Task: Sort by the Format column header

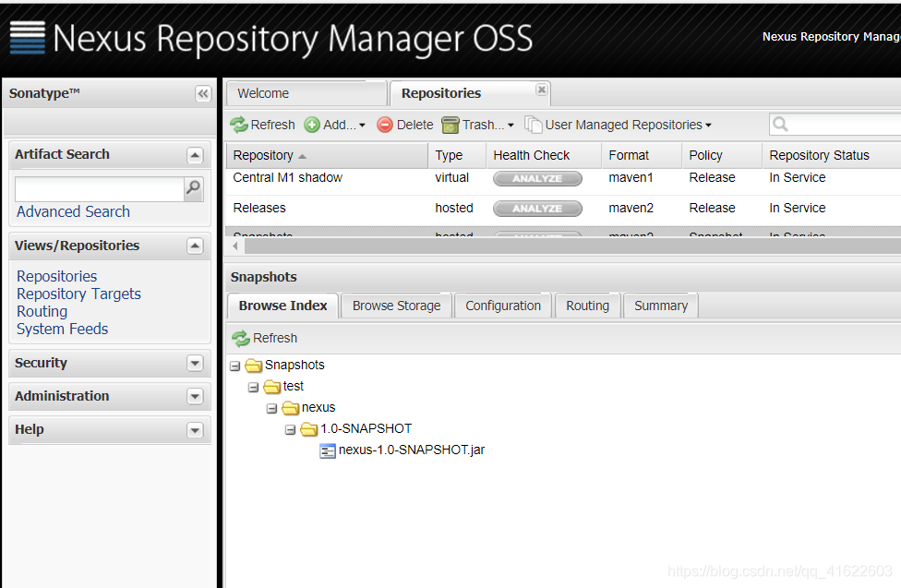Action: (642, 155)
